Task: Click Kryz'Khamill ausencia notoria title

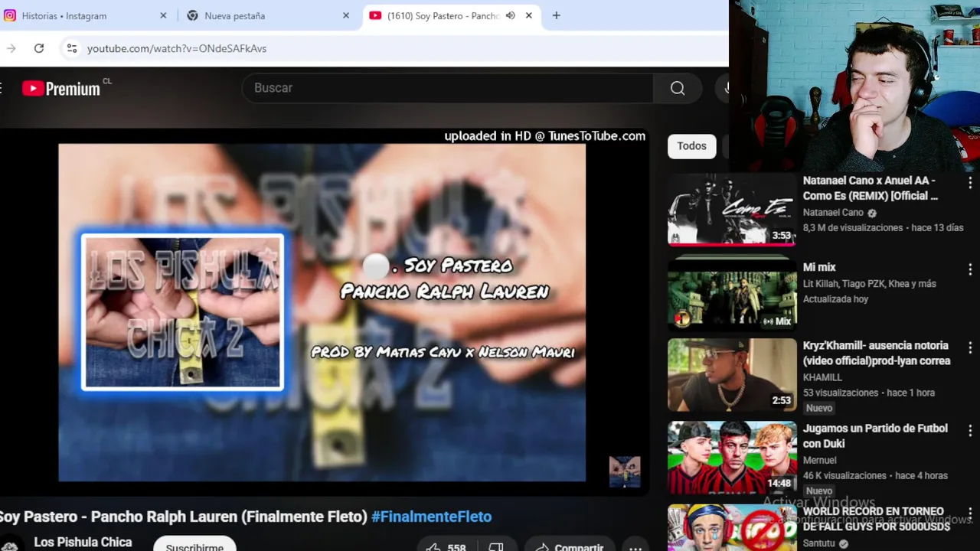Action: click(x=877, y=353)
